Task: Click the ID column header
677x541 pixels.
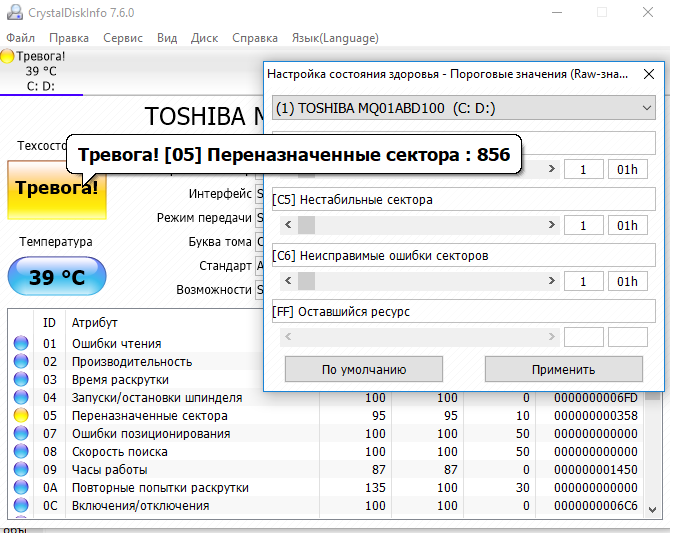Action: pos(49,323)
